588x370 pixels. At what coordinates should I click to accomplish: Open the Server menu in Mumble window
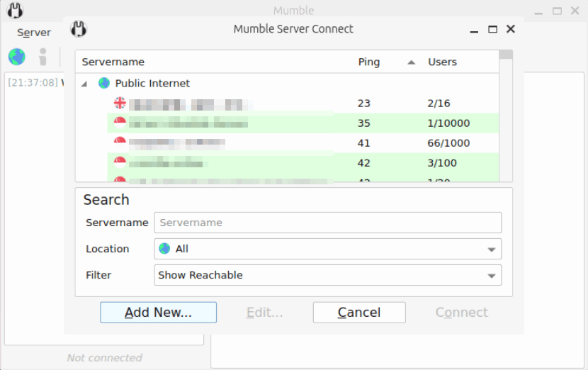[x=34, y=33]
